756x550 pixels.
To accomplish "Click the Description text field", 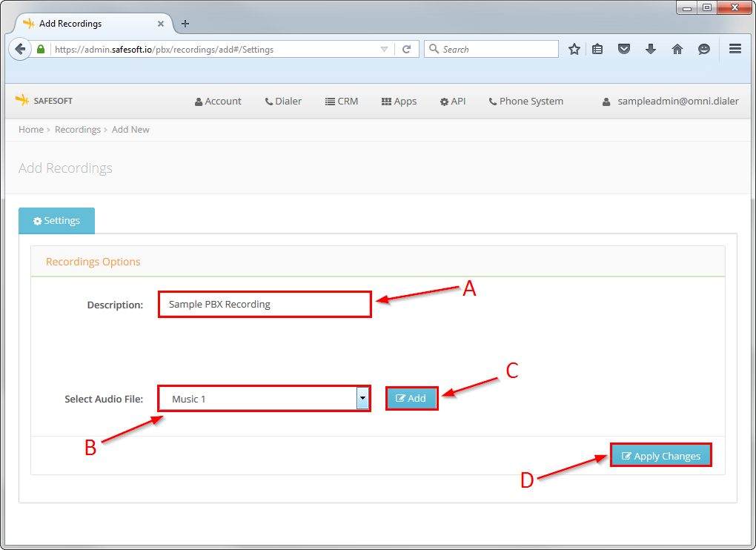I will point(265,304).
